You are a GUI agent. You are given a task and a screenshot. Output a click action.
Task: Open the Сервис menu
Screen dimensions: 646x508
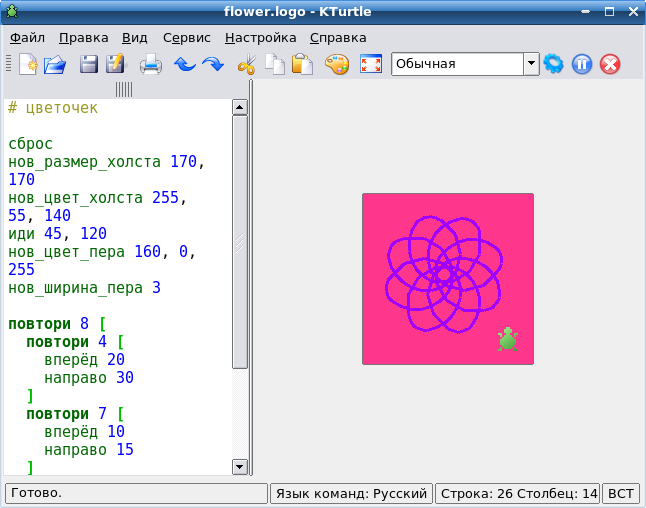click(x=186, y=38)
